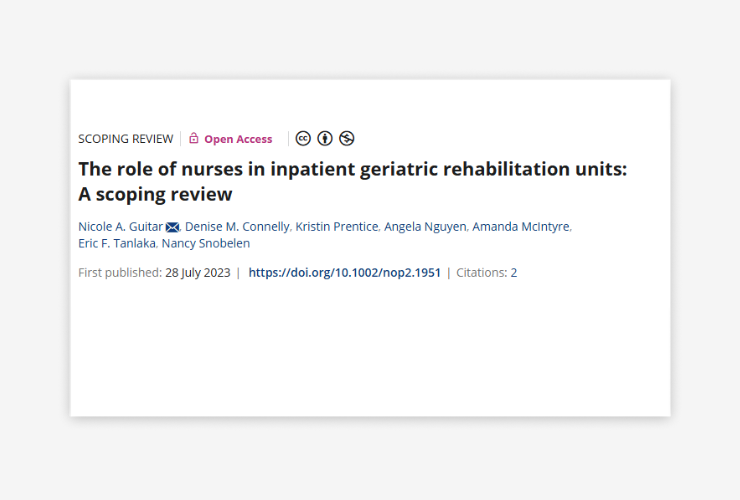Screen dimensions: 740x500
Task: Click the 'Citations:' label text
Action: pos(482,272)
